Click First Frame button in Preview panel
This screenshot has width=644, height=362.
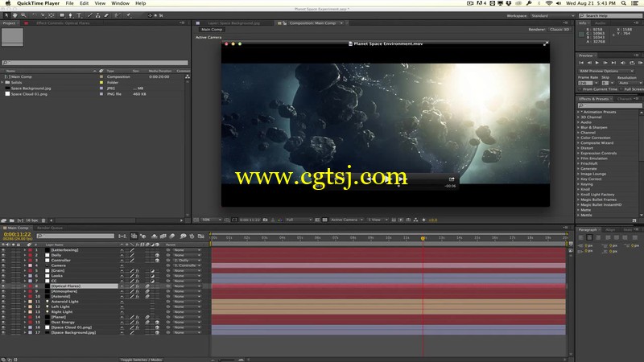click(581, 63)
